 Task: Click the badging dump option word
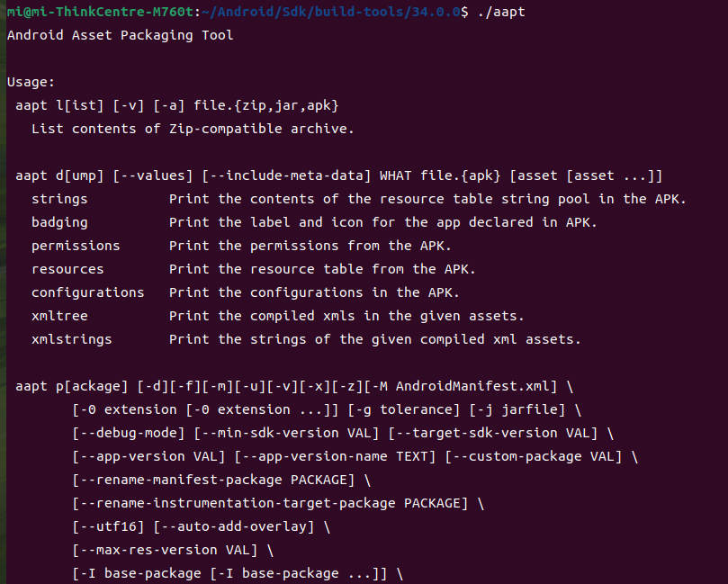click(59, 222)
